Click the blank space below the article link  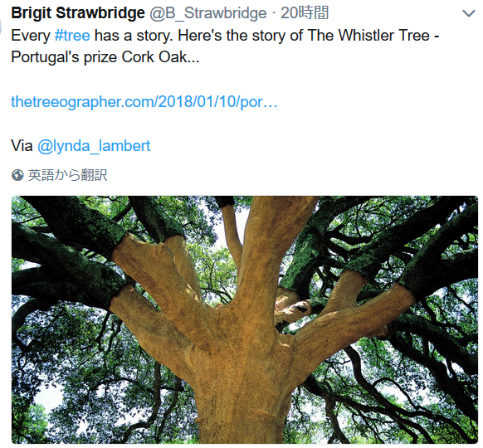click(144, 124)
